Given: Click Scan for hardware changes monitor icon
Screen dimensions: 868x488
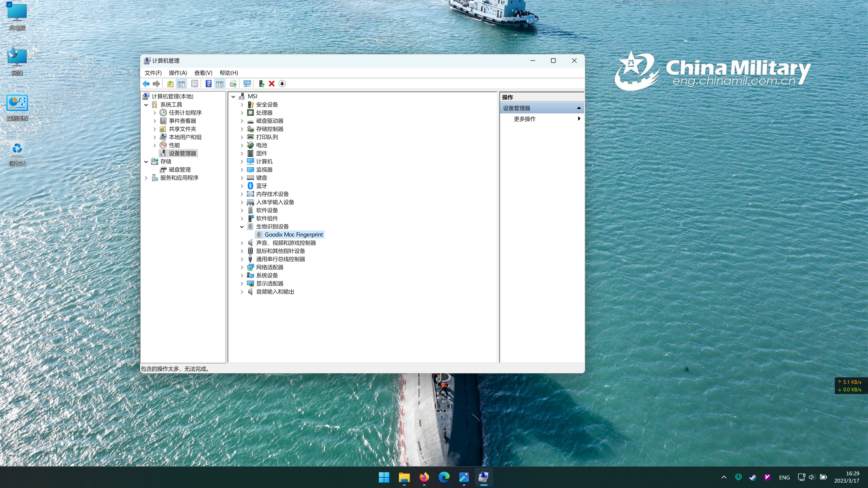Looking at the screenshot, I should [247, 84].
